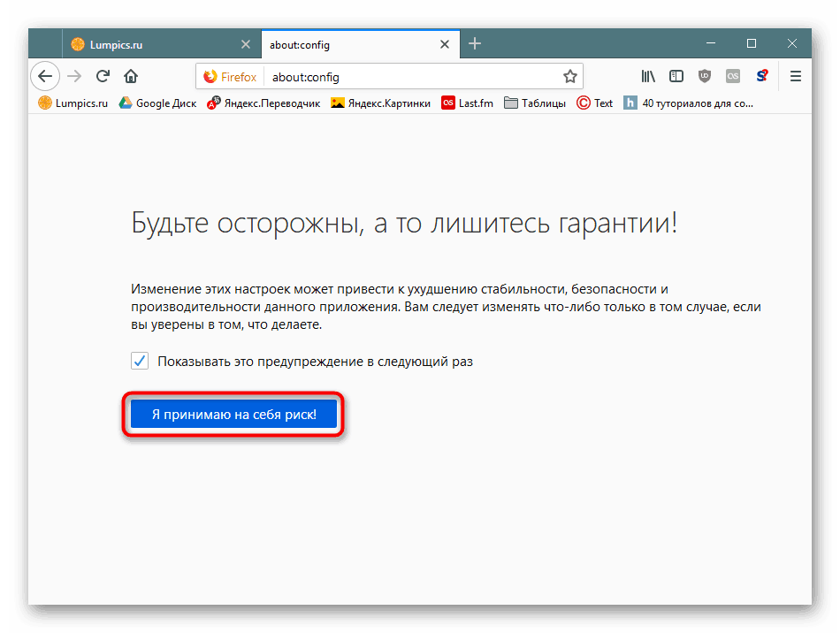Click 'Я принимаю на себя риск!' button

[x=233, y=414]
